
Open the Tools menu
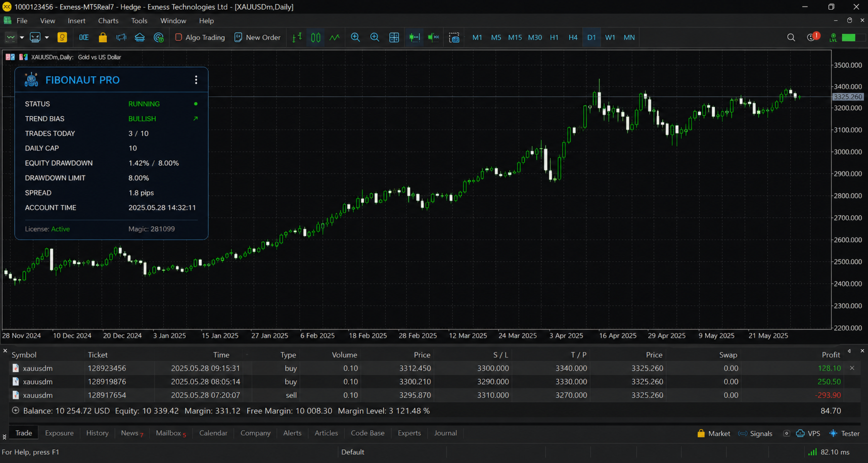(139, 21)
